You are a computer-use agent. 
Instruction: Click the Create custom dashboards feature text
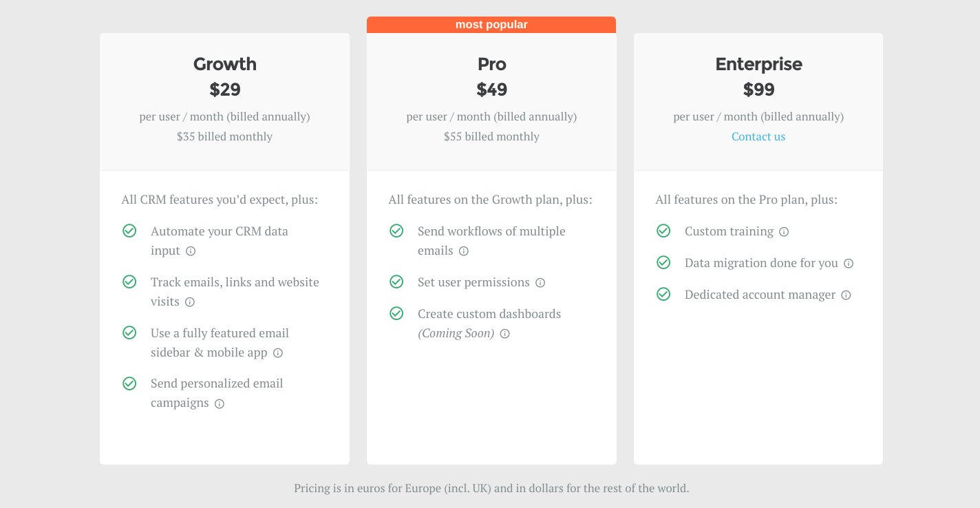pos(489,314)
